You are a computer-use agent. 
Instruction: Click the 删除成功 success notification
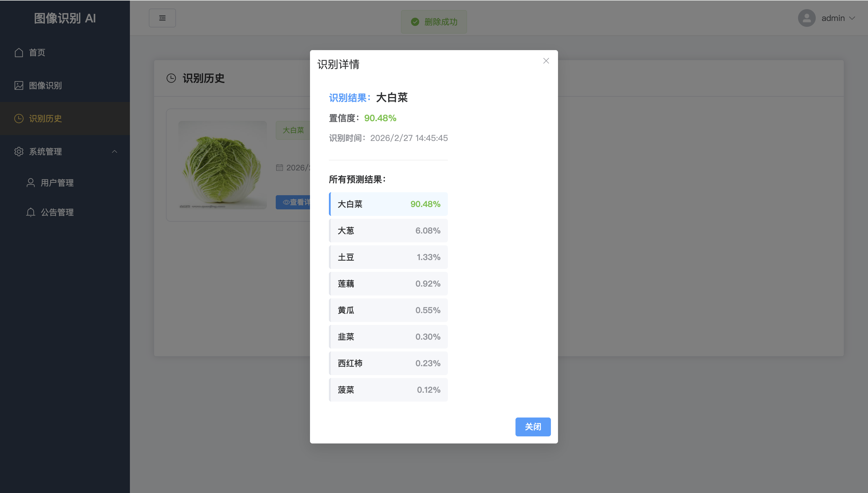(x=434, y=22)
